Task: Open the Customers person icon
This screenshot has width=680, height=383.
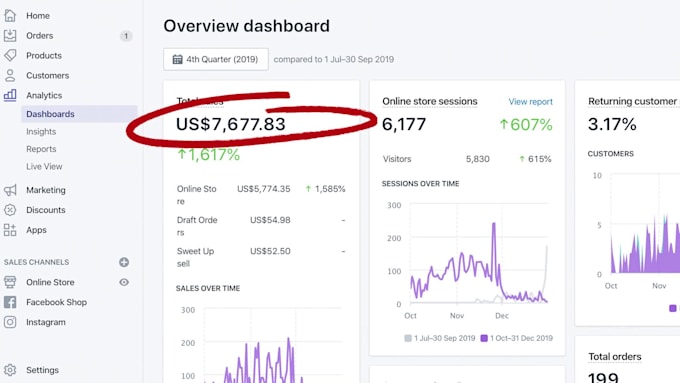Action: [10, 75]
